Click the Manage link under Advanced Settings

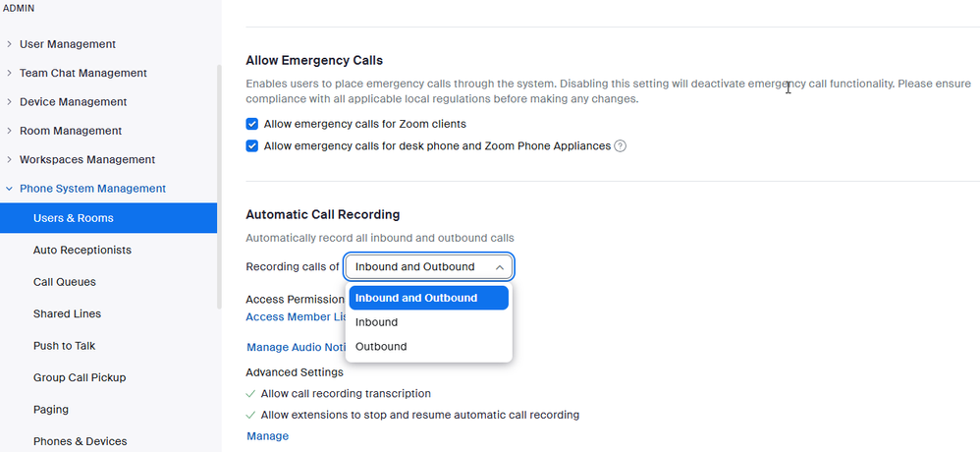(x=267, y=436)
